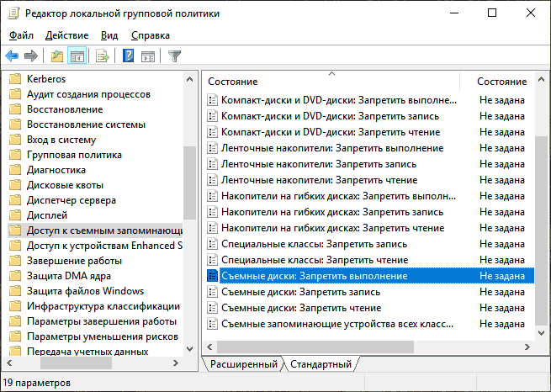Click the app icon in title bar

tap(13, 13)
